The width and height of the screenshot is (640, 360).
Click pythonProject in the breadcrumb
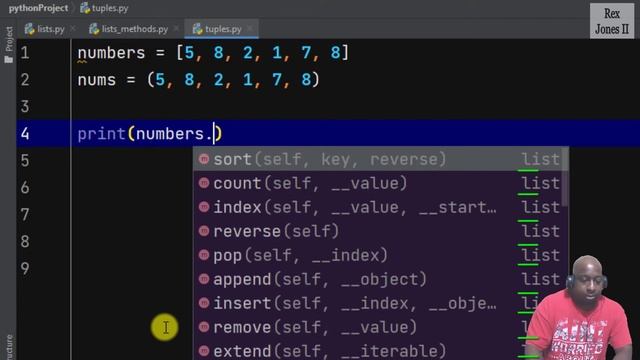[x=38, y=8]
